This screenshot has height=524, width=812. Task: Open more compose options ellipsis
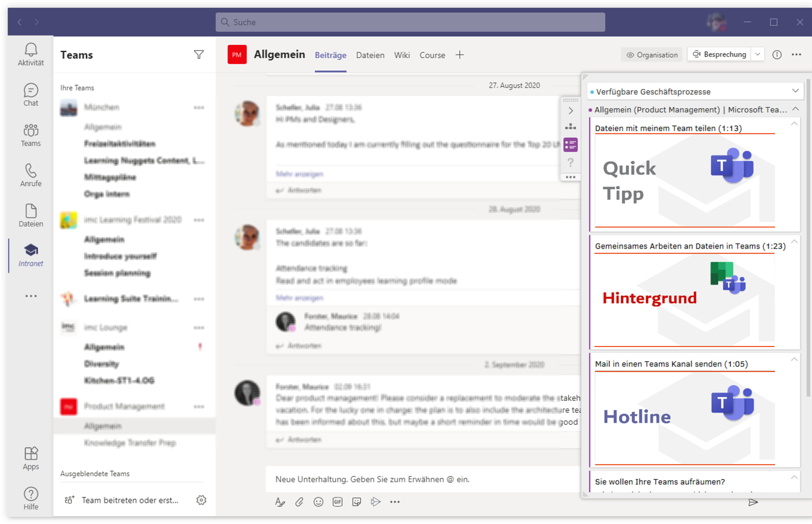pos(395,502)
